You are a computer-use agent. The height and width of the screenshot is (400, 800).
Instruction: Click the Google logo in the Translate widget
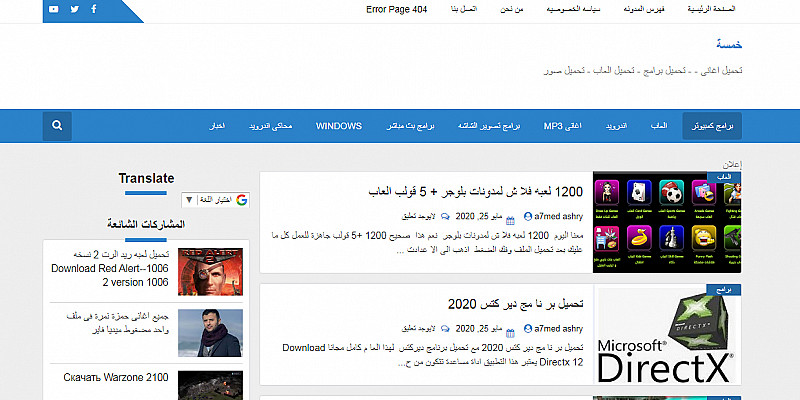(241, 199)
